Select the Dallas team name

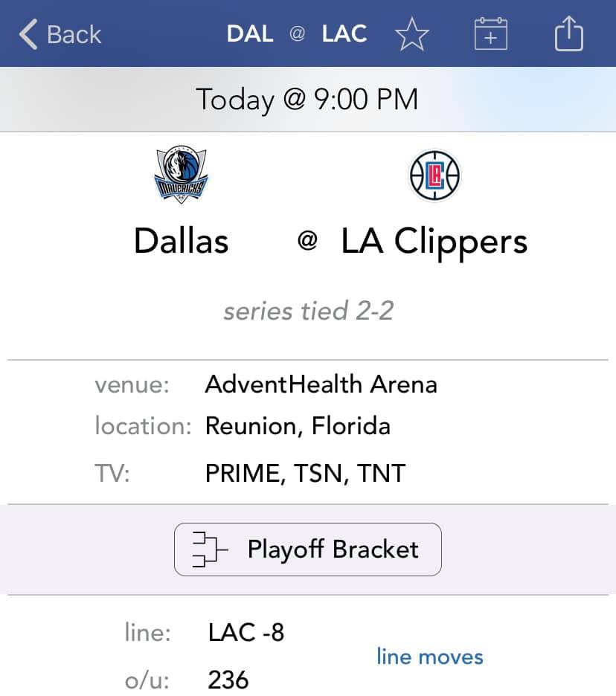[182, 241]
